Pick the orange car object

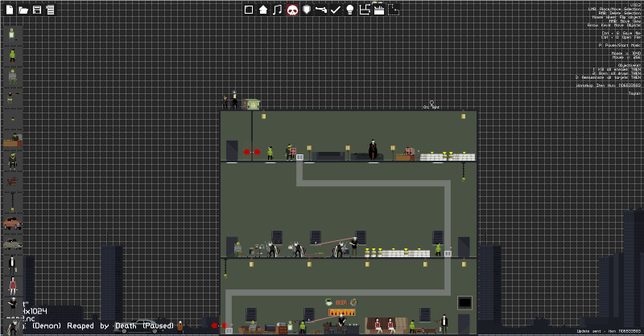pos(12,223)
